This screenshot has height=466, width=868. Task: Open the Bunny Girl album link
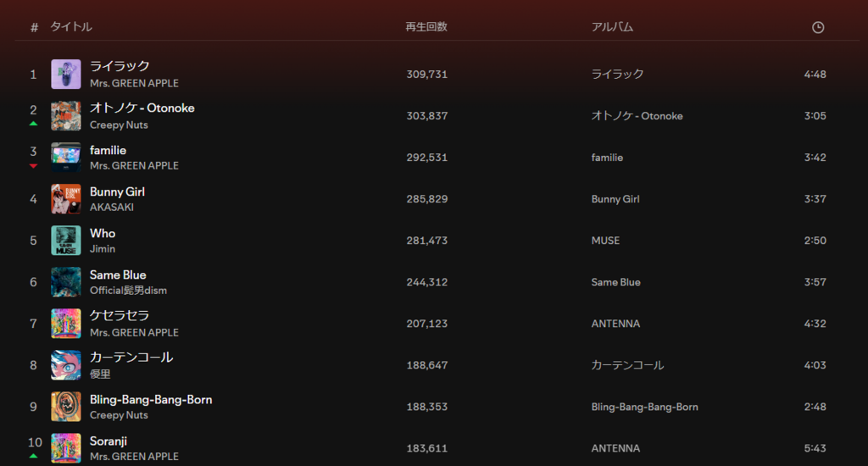(x=615, y=199)
